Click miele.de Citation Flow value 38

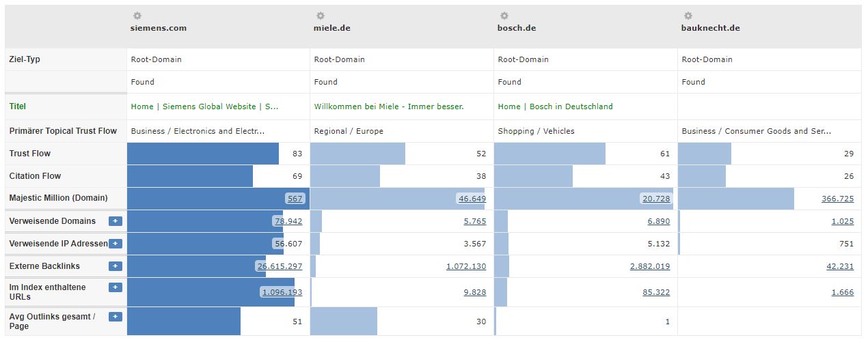[481, 176]
